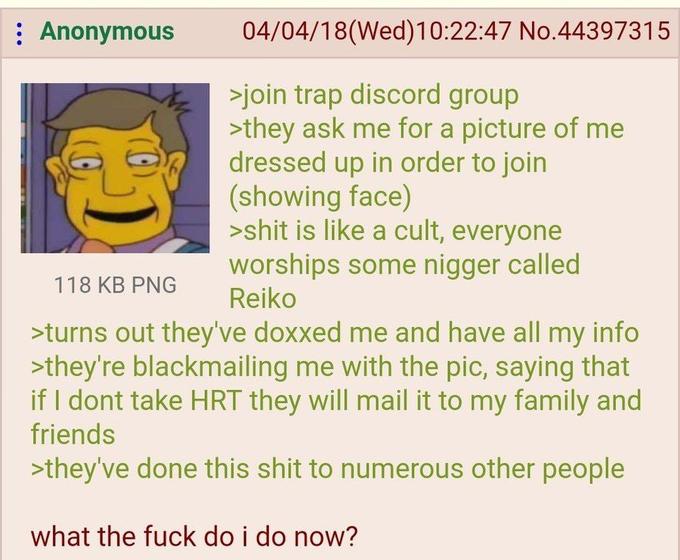Open the cartoon man thumbnail image
680x560 pixels.
(115, 168)
